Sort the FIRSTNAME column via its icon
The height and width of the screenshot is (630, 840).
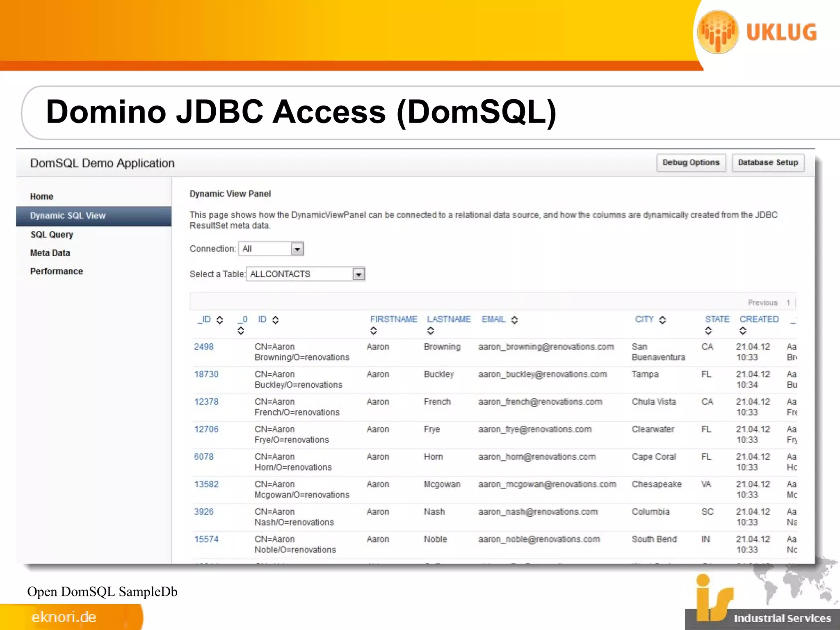point(373,331)
